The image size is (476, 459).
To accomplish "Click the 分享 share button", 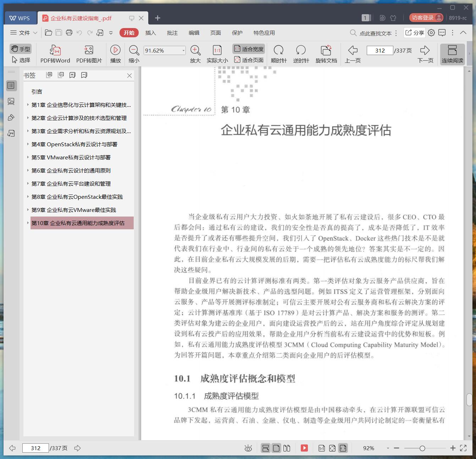I will (415, 33).
